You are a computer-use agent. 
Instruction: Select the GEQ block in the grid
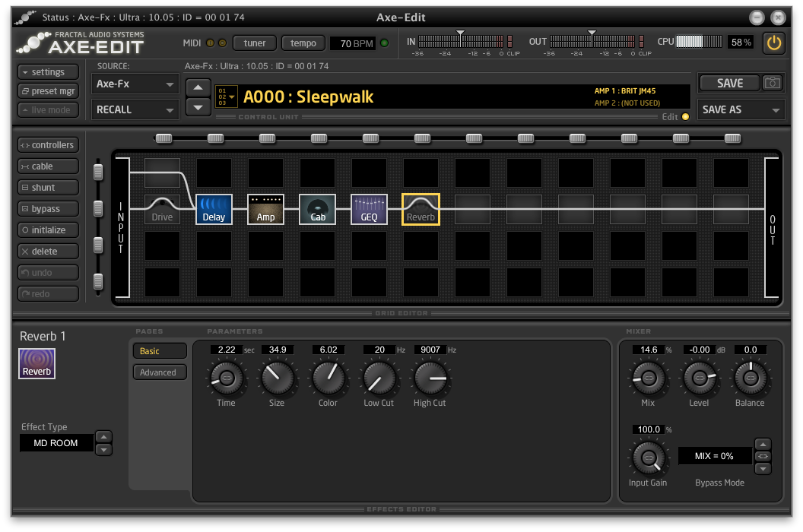(x=370, y=209)
